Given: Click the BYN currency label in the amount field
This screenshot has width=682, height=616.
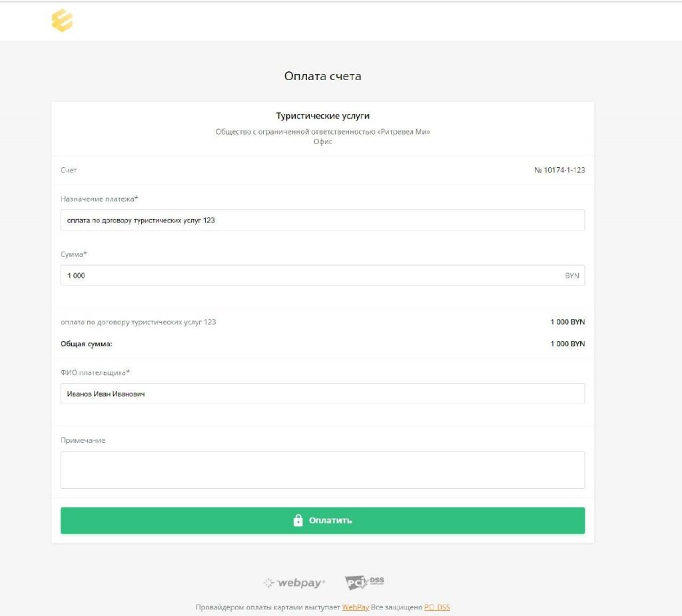Looking at the screenshot, I should click(x=572, y=276).
